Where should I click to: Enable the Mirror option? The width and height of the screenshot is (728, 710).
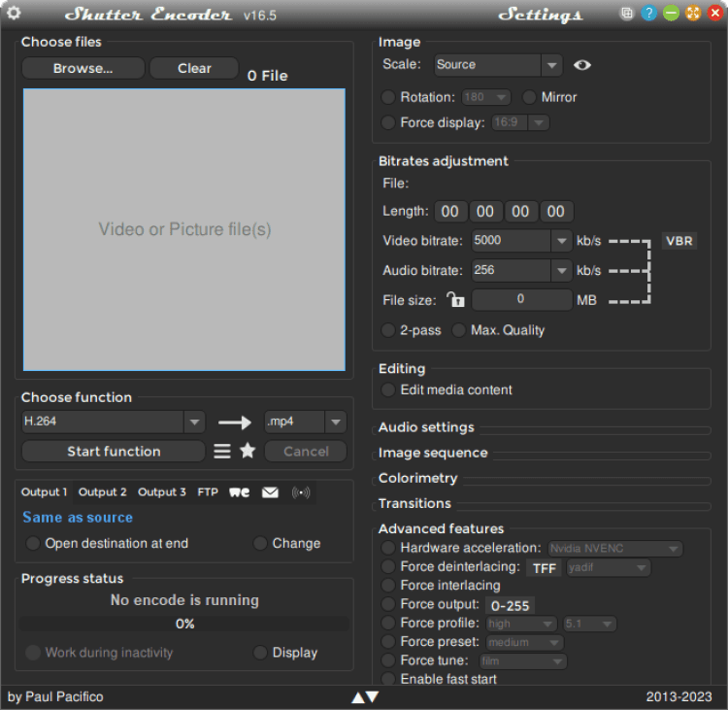(x=530, y=97)
